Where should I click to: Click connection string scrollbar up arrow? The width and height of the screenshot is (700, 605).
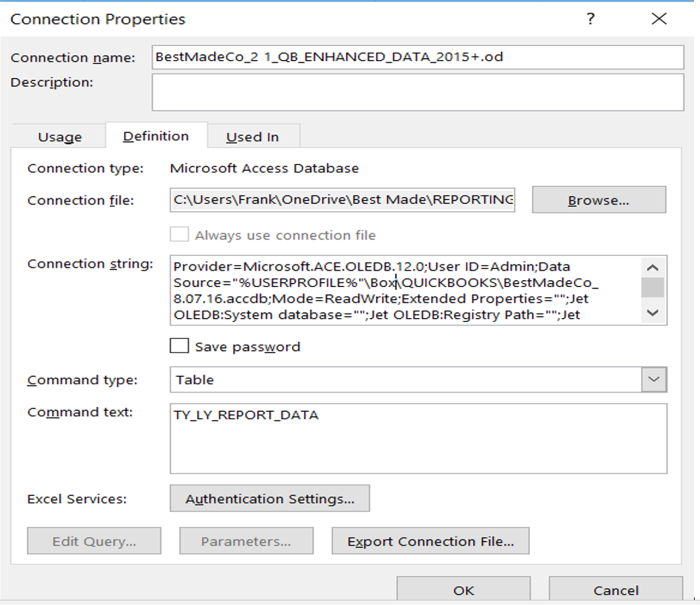pos(652,268)
